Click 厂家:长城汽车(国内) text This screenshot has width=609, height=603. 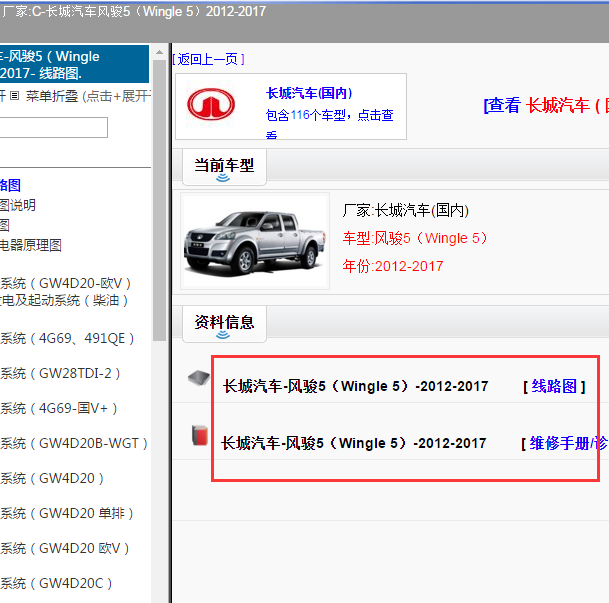[405, 210]
